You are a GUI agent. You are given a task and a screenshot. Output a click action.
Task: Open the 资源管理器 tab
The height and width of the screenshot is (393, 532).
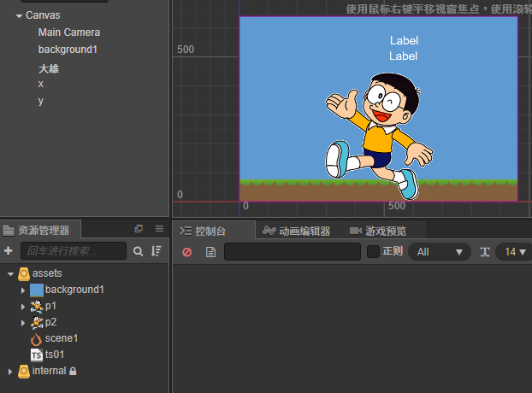[40, 231]
